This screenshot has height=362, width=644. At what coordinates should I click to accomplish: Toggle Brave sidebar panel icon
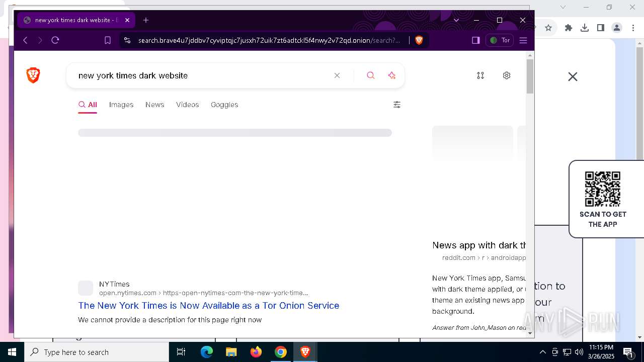click(x=476, y=40)
